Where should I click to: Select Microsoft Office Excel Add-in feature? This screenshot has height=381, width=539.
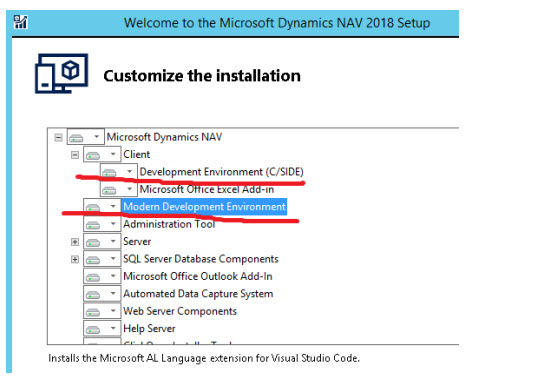click(207, 189)
